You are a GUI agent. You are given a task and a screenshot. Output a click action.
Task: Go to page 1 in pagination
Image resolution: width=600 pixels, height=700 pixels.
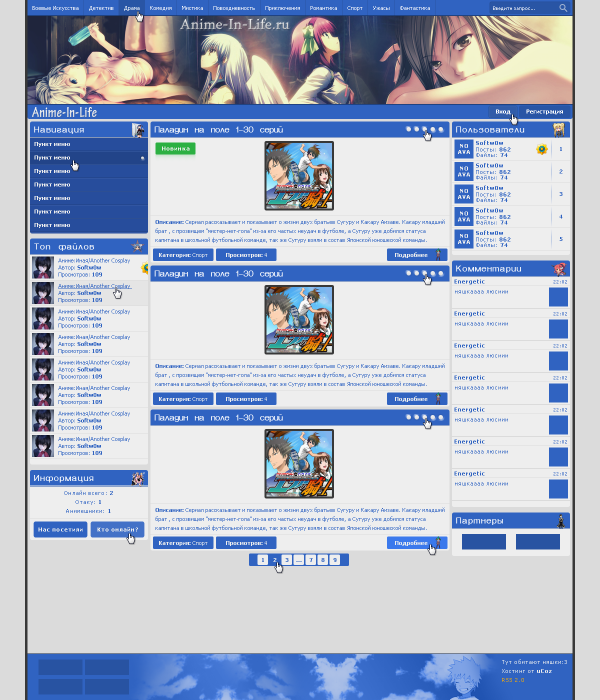tap(263, 560)
